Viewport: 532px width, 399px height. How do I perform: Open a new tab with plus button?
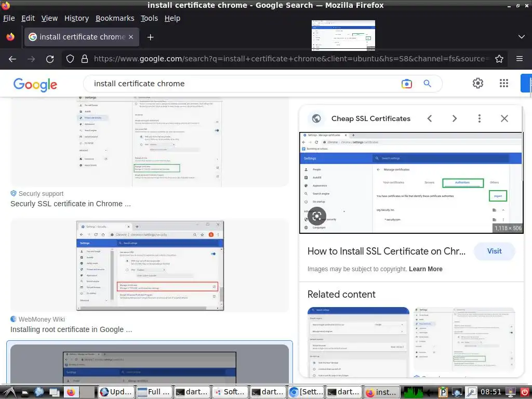[x=150, y=37]
